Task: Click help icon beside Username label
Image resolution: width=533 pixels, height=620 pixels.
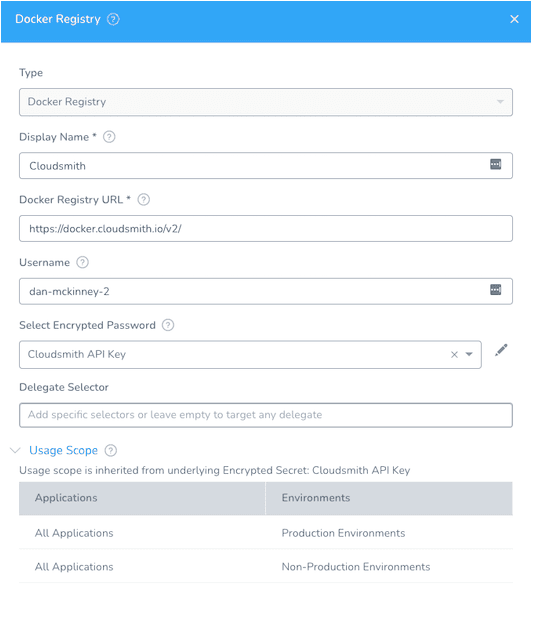Action: tap(82, 262)
